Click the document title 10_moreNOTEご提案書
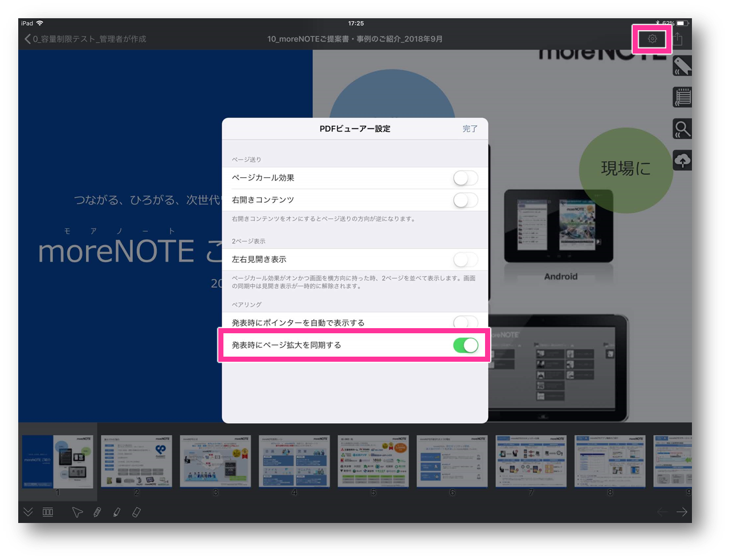This screenshot has height=560, width=729. (x=355, y=39)
